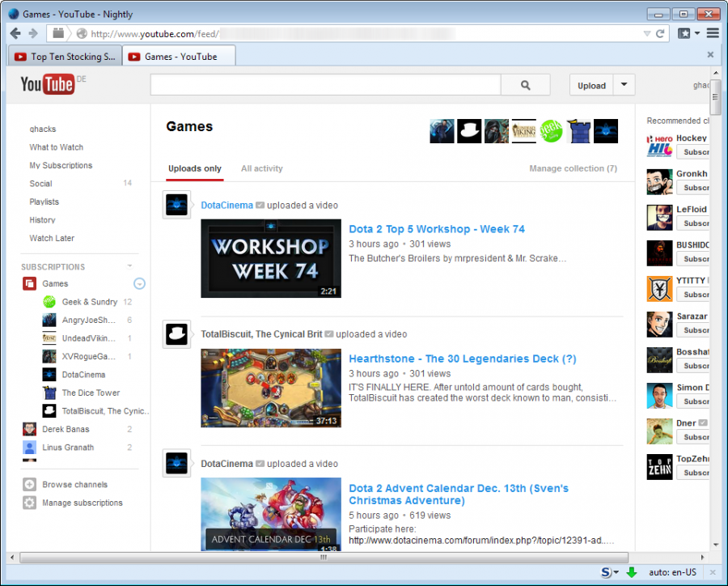
Task: Click the back navigation arrow
Action: pos(15,32)
